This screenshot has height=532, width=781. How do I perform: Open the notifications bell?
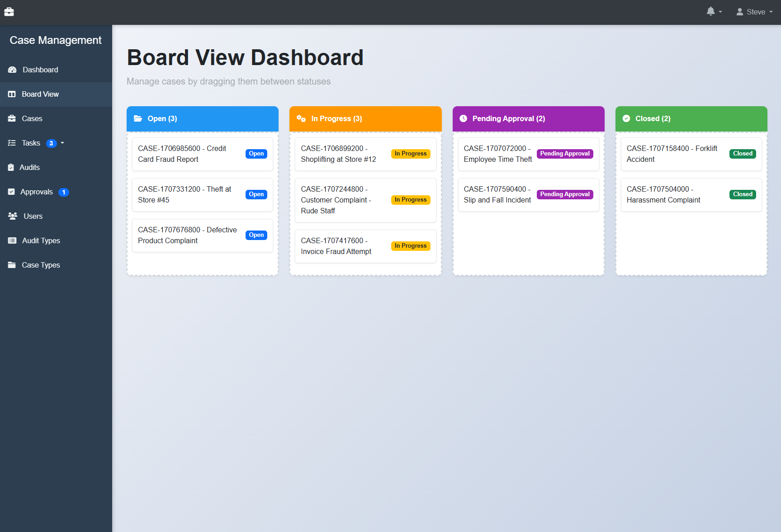pos(710,11)
